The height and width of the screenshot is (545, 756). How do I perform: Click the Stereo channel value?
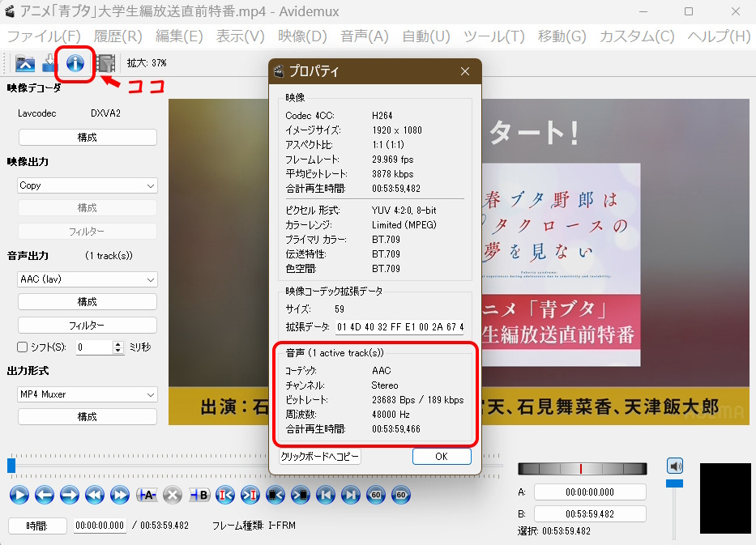pyautogui.click(x=385, y=385)
